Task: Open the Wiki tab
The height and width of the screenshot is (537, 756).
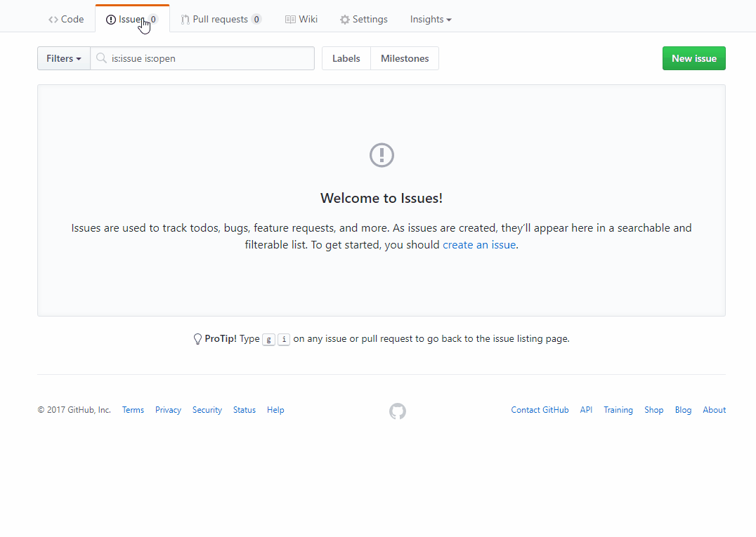Action: click(x=301, y=19)
